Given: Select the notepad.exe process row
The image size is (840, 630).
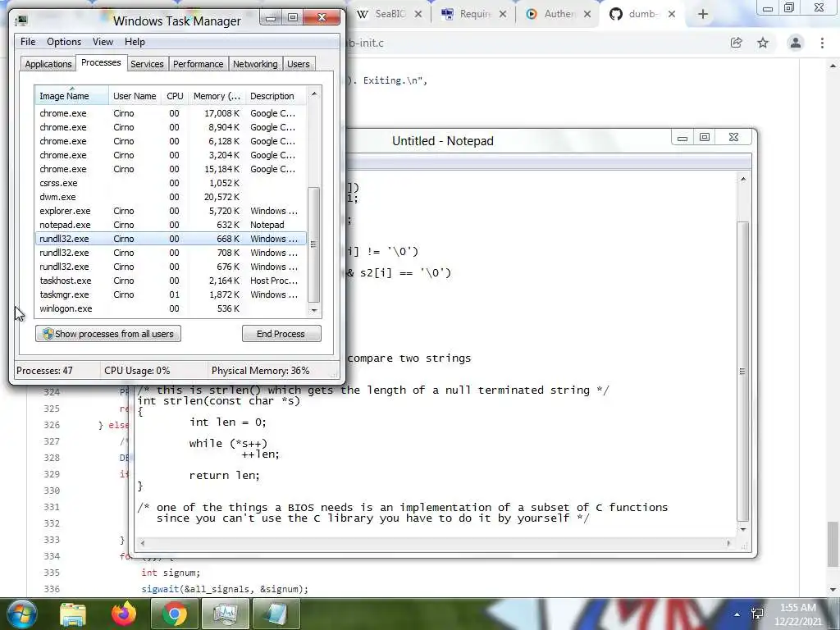Looking at the screenshot, I should [171, 225].
